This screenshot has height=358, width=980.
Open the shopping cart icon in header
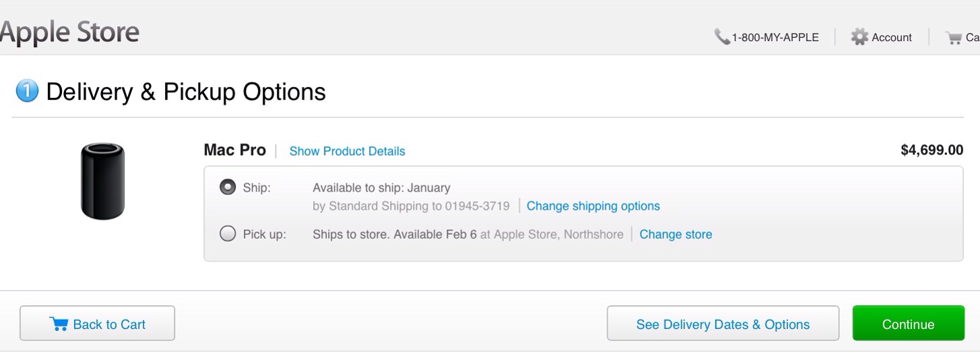click(954, 38)
